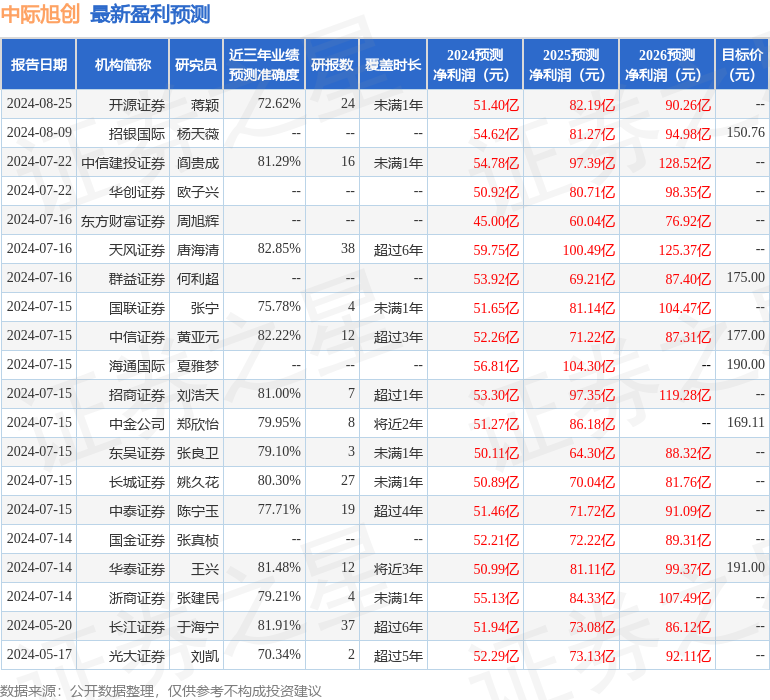770x700 pixels.
Task: Click target price 175.00
Action: tap(745, 278)
